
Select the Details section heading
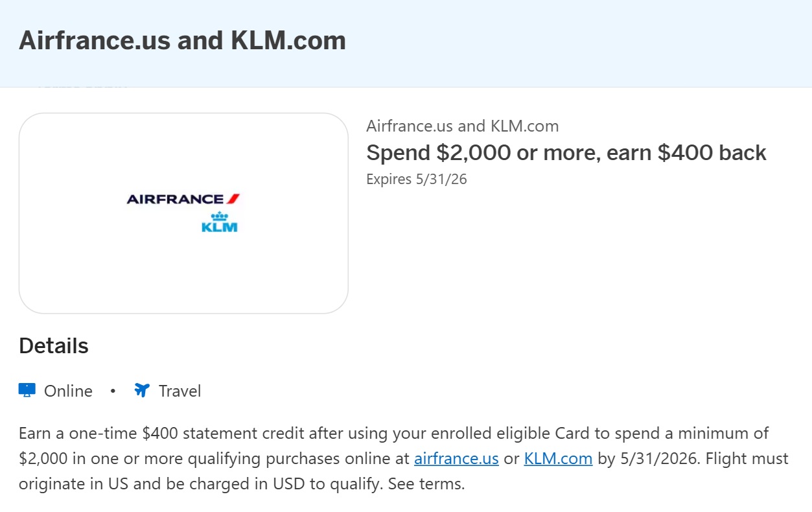pyautogui.click(x=53, y=345)
